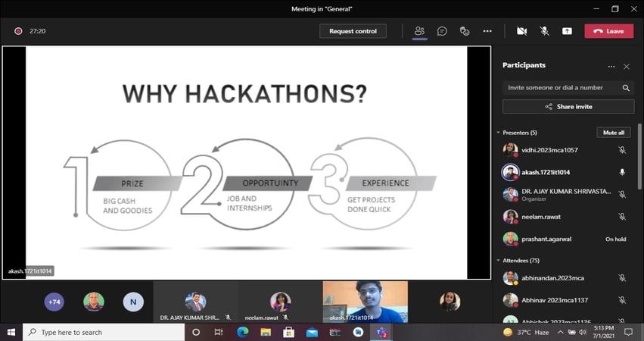Close the Participants panel
This screenshot has width=644, height=341.
point(627,66)
